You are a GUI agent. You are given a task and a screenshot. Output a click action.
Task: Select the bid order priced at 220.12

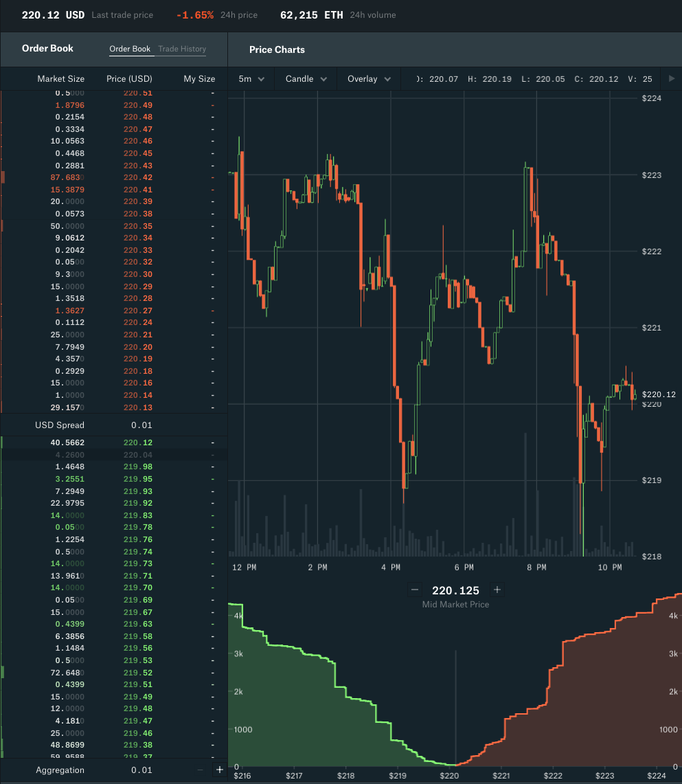113,443
